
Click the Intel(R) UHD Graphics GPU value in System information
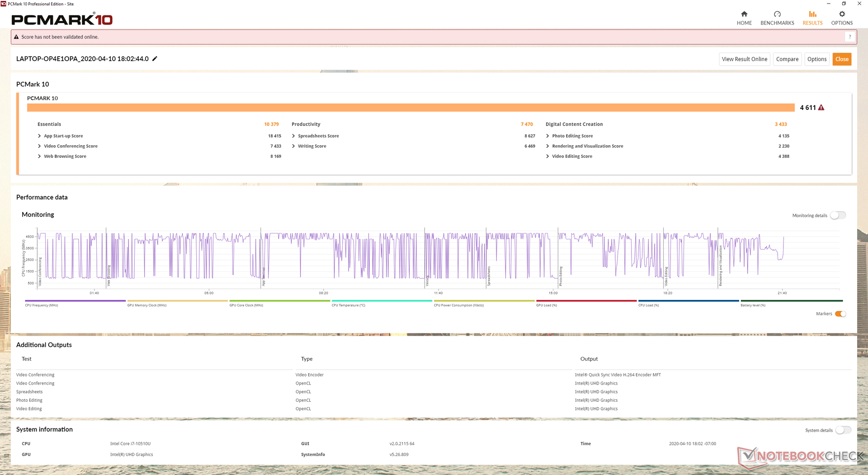[x=132, y=455]
